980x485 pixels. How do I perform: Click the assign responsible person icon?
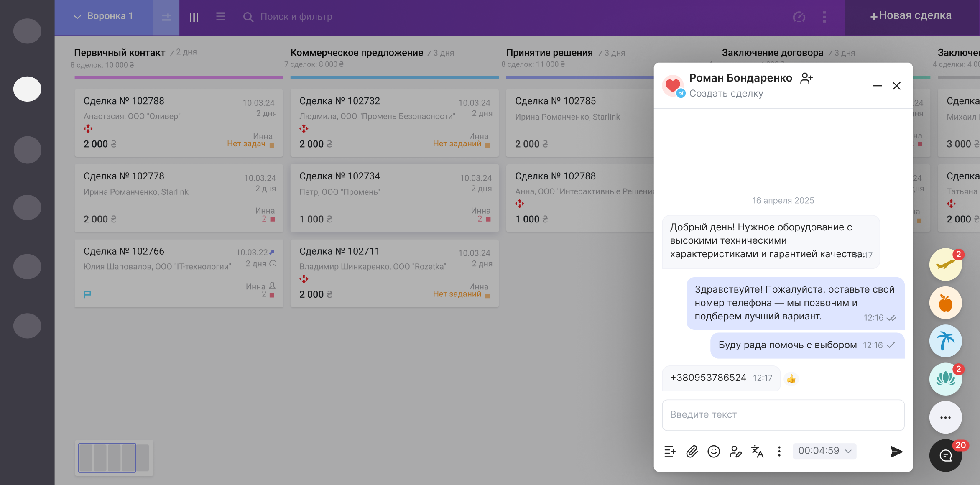(735, 452)
